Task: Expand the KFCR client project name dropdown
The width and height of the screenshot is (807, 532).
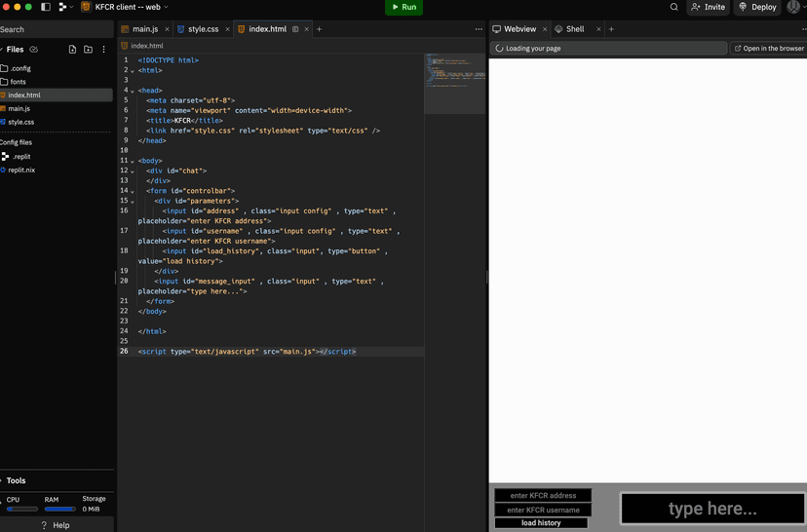Action: (127, 7)
